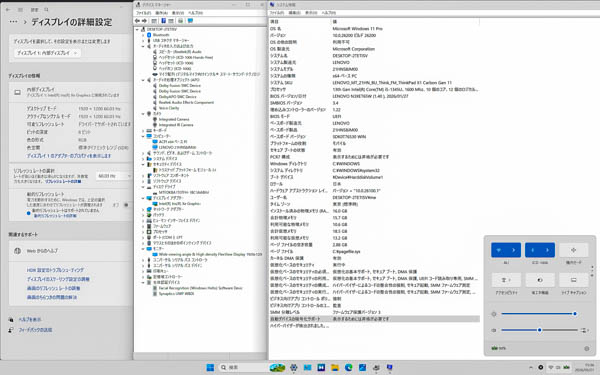
Task: Open 画面のリフレッシュ レートの調整 link
Action: pos(53,288)
